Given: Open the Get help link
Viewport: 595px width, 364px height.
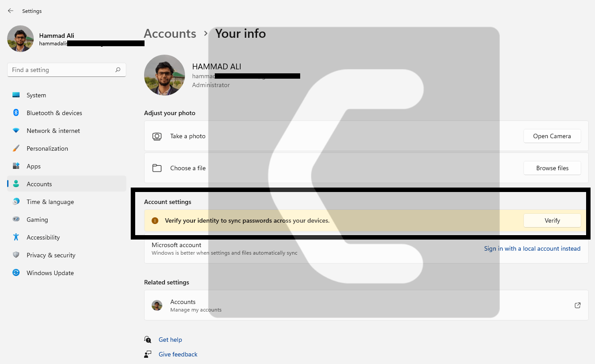Looking at the screenshot, I should 170,340.
